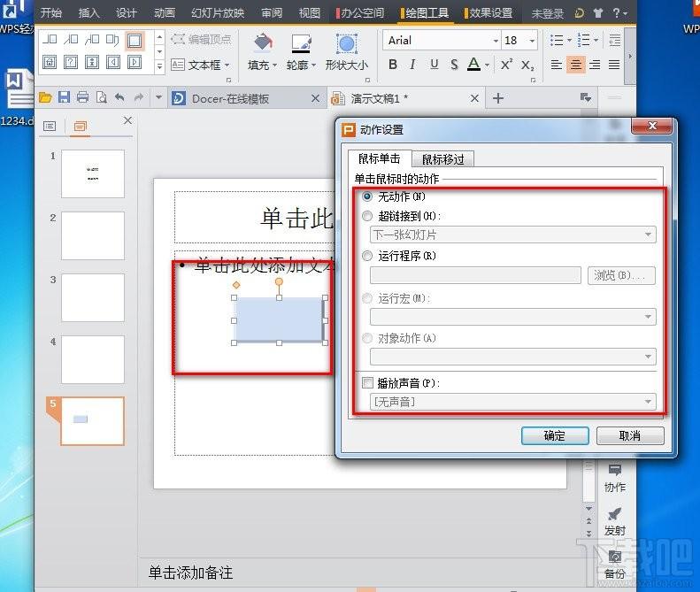This screenshot has width=700, height=592.
Task: Switch to the Mouse Click (鼠标单击) tab
Action: pyautogui.click(x=380, y=158)
